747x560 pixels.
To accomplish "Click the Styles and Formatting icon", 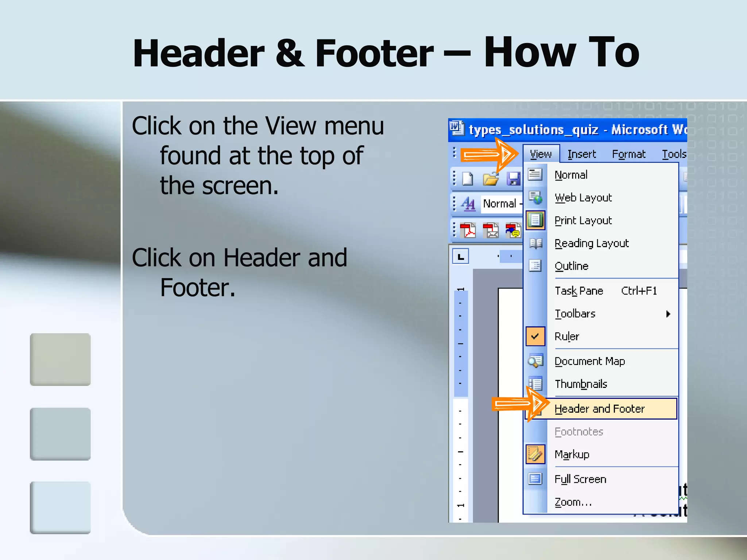I will (468, 203).
